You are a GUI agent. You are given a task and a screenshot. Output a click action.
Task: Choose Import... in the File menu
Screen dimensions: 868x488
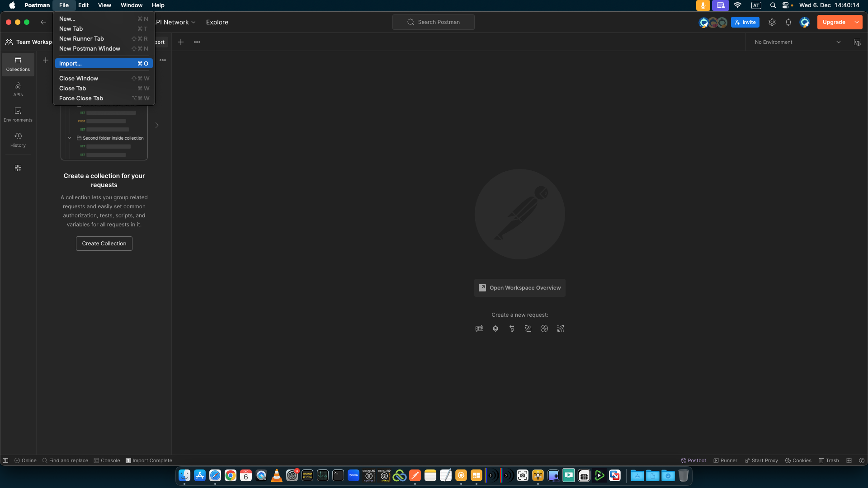[104, 64]
